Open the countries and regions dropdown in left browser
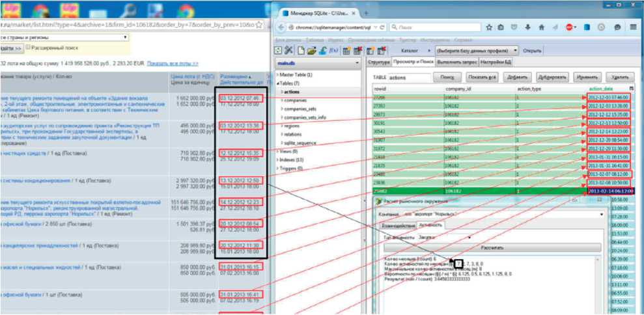644x315 pixels. pyautogui.click(x=64, y=37)
